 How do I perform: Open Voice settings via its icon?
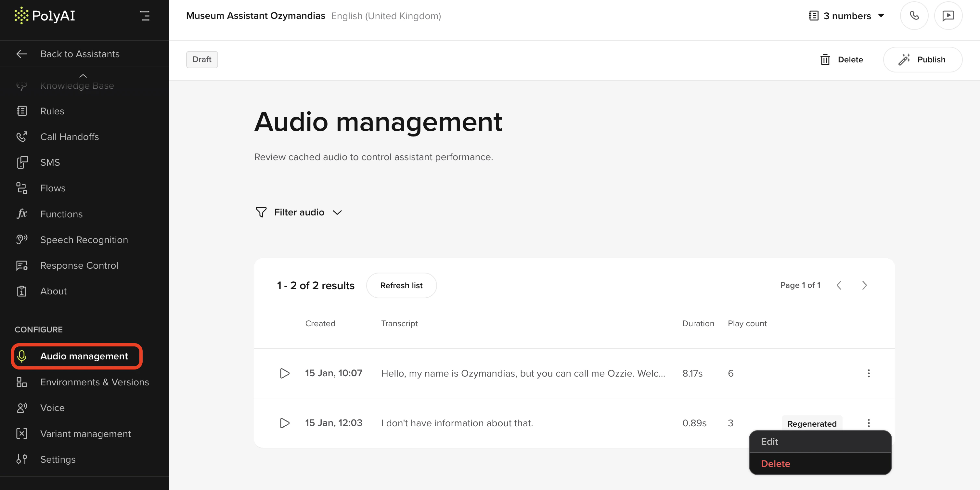[x=22, y=407]
